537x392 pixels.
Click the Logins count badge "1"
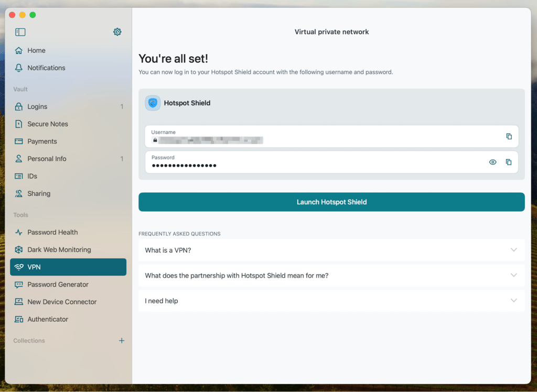122,106
